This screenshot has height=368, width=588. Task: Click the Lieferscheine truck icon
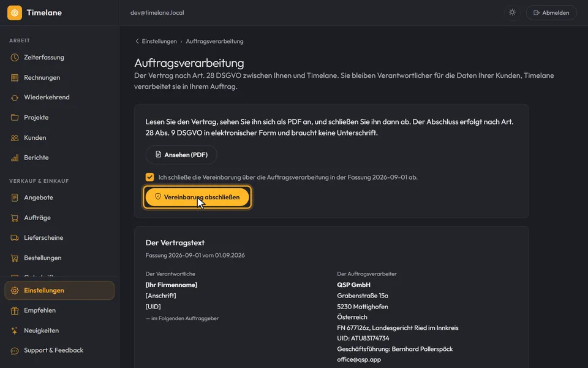(15, 238)
